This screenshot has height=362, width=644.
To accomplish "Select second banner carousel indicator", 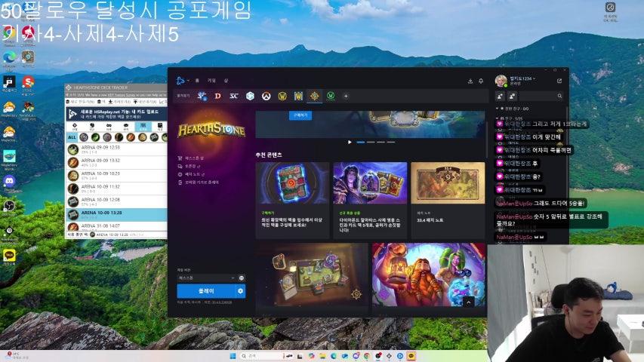I will [x=371, y=142].
